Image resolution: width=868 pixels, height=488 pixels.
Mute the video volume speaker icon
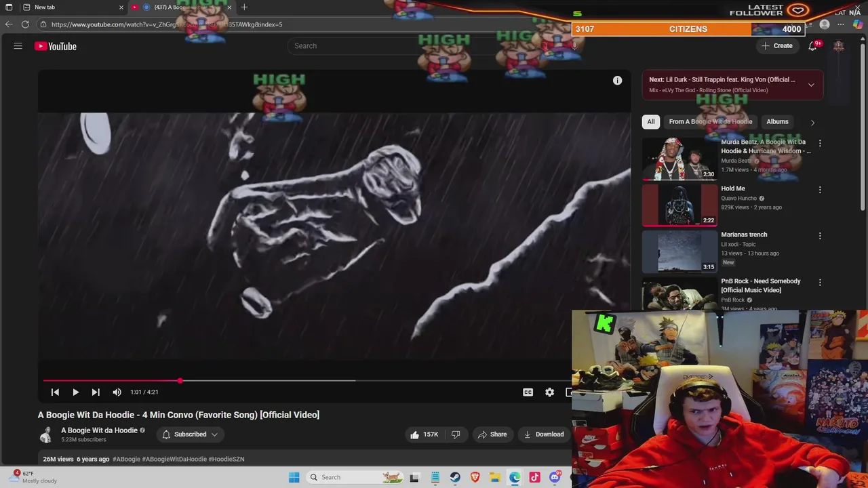click(x=117, y=392)
